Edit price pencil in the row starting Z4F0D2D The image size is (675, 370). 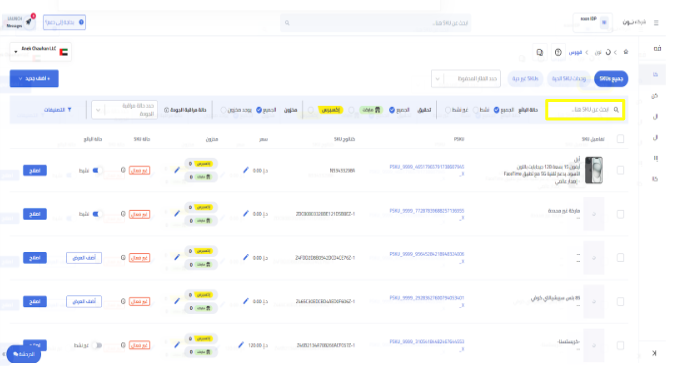[245, 258]
